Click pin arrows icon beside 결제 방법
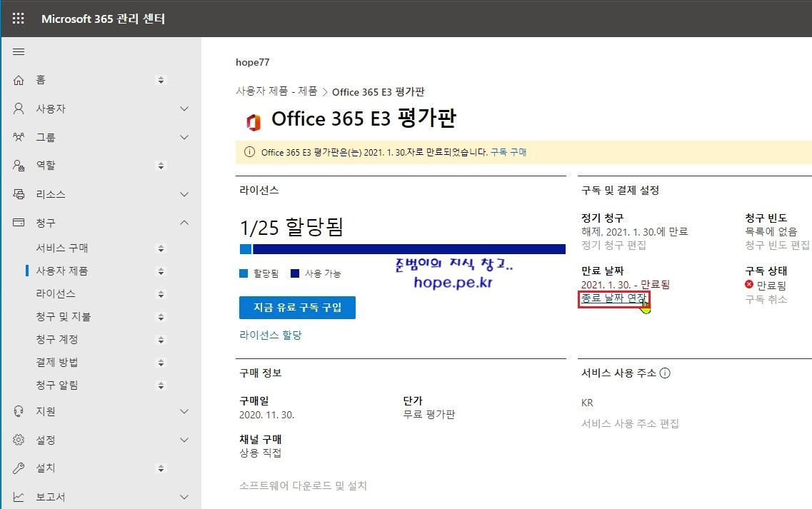This screenshot has width=812, height=509. [161, 363]
